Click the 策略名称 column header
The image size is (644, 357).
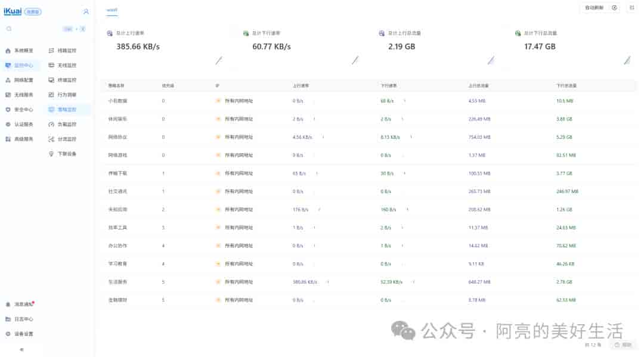116,86
